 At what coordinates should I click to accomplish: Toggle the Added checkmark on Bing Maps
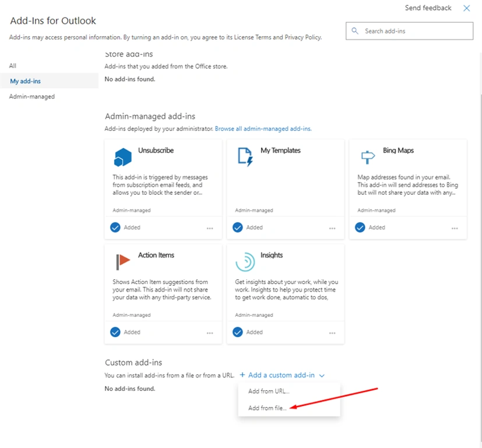click(x=360, y=228)
